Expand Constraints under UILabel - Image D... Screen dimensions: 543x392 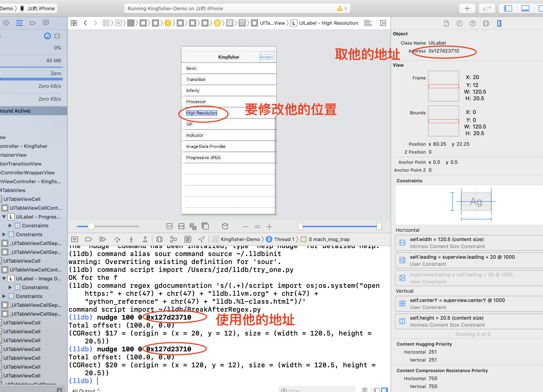pyautogui.click(x=10, y=287)
